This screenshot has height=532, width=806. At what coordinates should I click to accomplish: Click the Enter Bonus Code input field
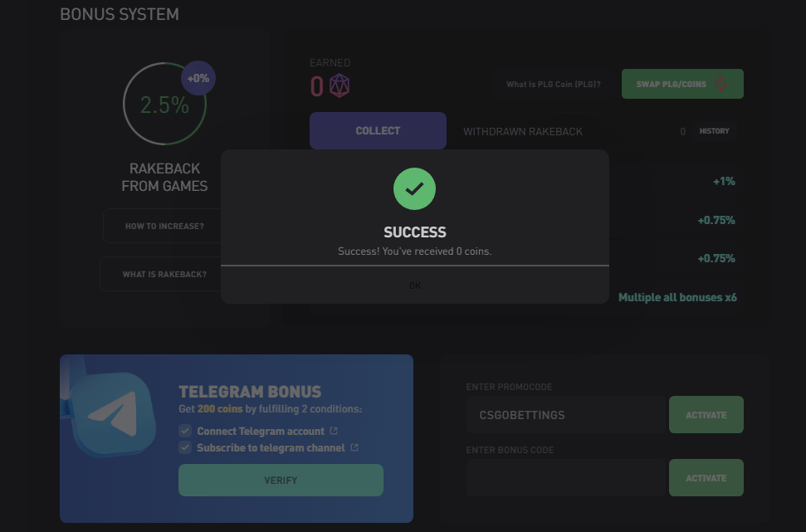pyautogui.click(x=566, y=478)
